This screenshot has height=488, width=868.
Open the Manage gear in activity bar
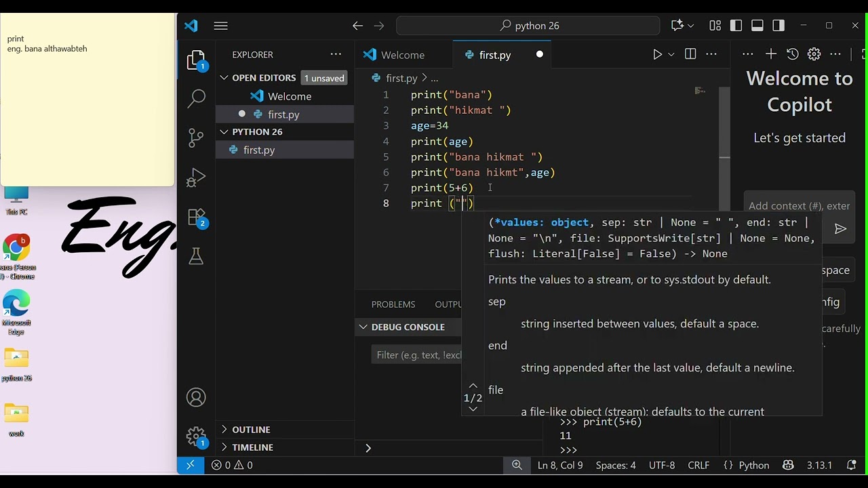pos(196,436)
